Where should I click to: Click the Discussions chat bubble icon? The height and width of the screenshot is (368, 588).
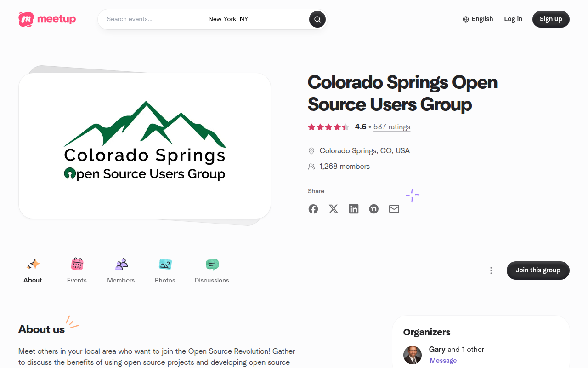coord(212,264)
